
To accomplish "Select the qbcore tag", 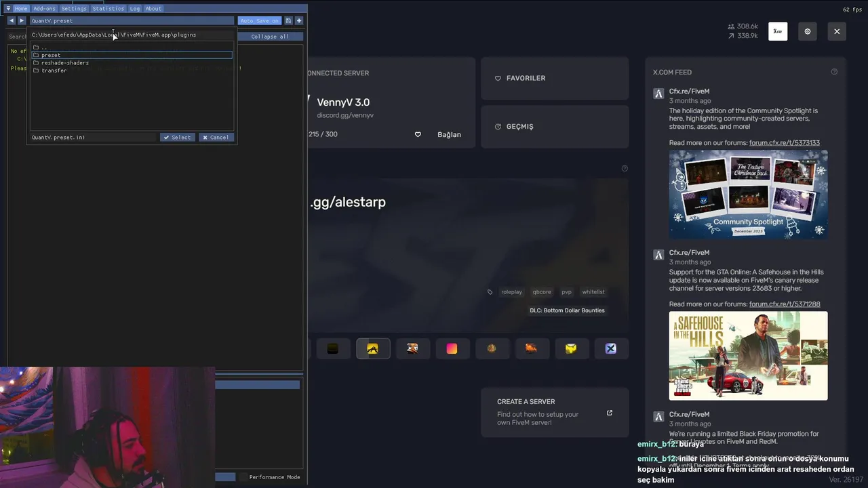I will coord(542,292).
